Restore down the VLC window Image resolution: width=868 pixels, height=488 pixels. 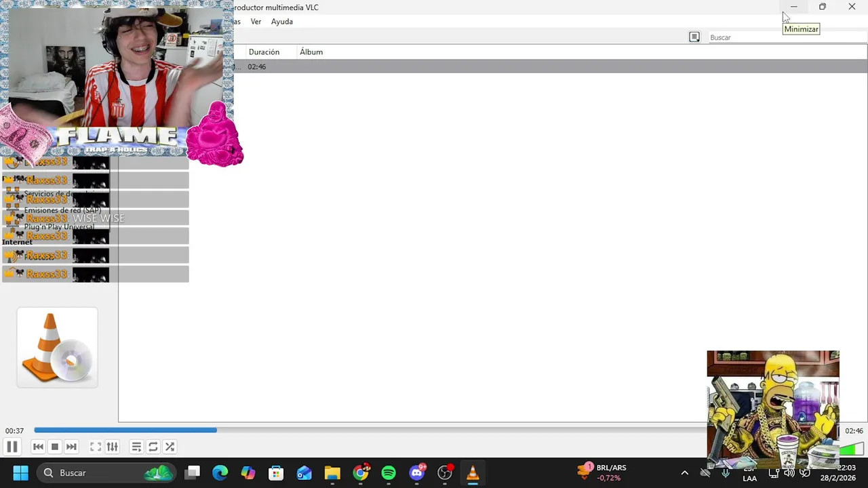823,7
